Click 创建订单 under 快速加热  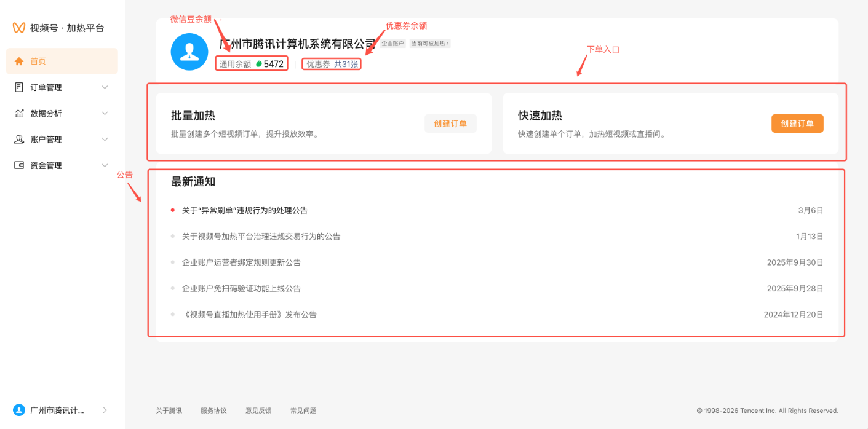pyautogui.click(x=797, y=124)
